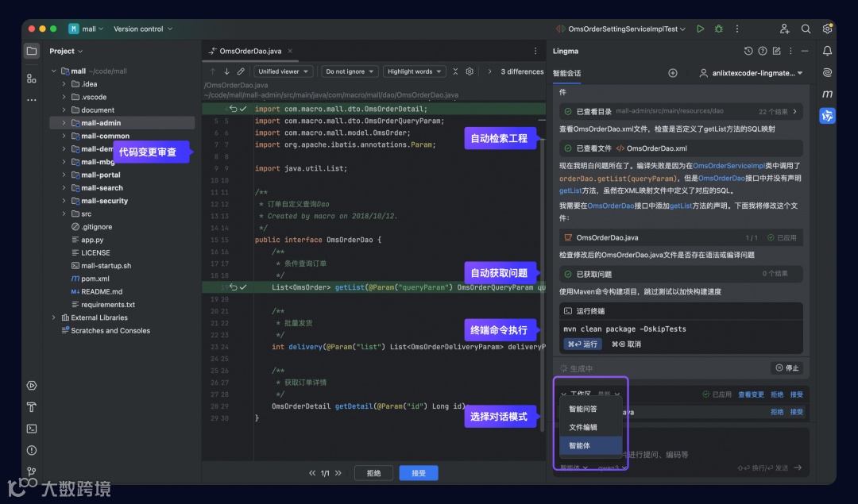Open the Code With Me user icon
The image size is (858, 504).
[784, 29]
